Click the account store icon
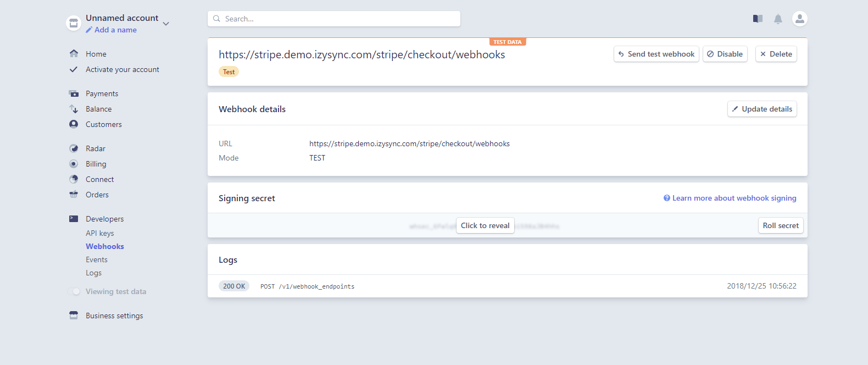868x365 pixels. click(x=74, y=23)
